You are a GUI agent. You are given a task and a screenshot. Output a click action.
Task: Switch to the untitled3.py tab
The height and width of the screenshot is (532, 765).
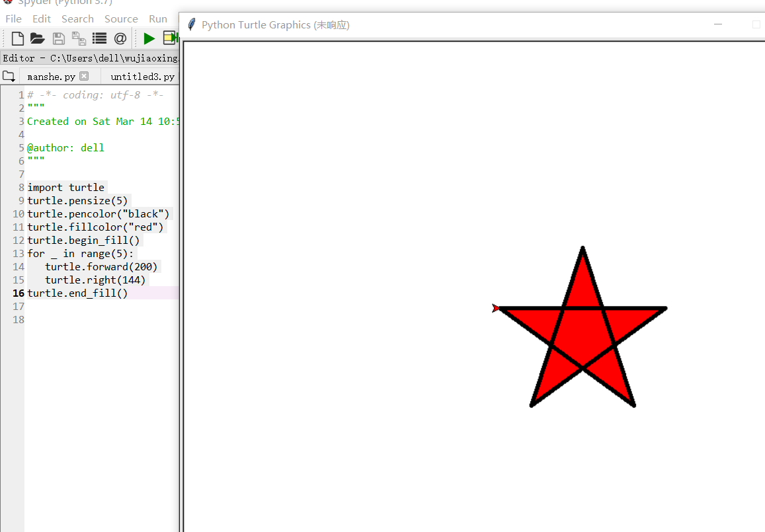pyautogui.click(x=142, y=77)
